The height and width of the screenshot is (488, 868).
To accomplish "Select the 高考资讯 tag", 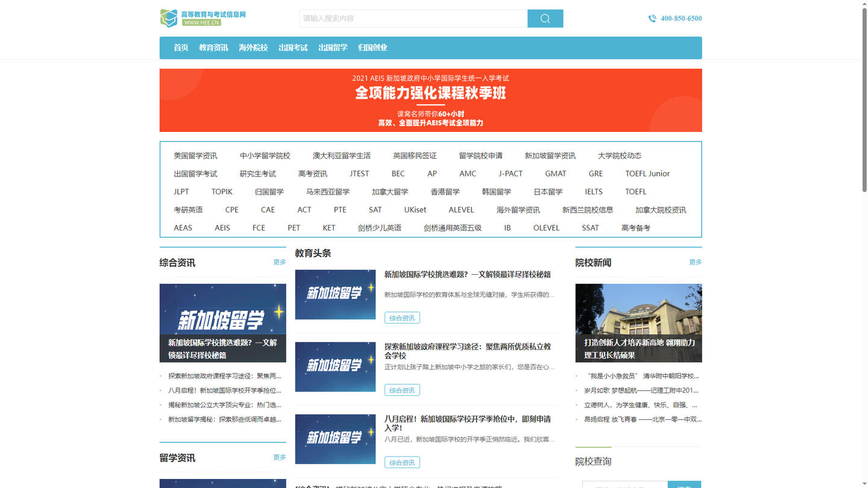I will 313,174.
